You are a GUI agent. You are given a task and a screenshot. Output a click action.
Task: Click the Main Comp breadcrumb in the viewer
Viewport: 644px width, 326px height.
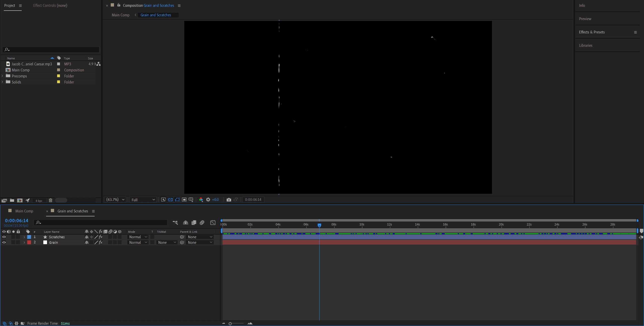click(121, 15)
